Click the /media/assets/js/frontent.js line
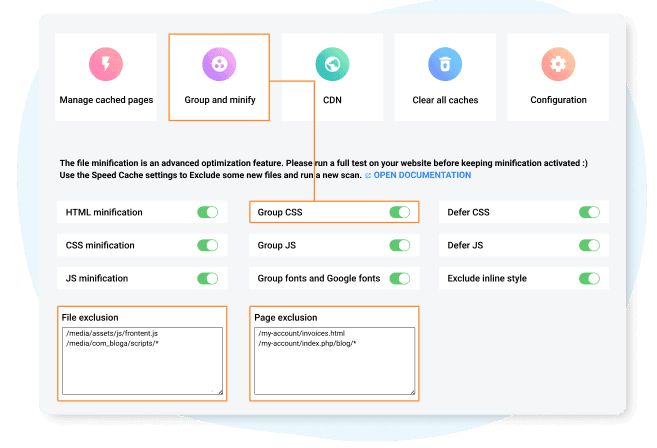 click(112, 334)
